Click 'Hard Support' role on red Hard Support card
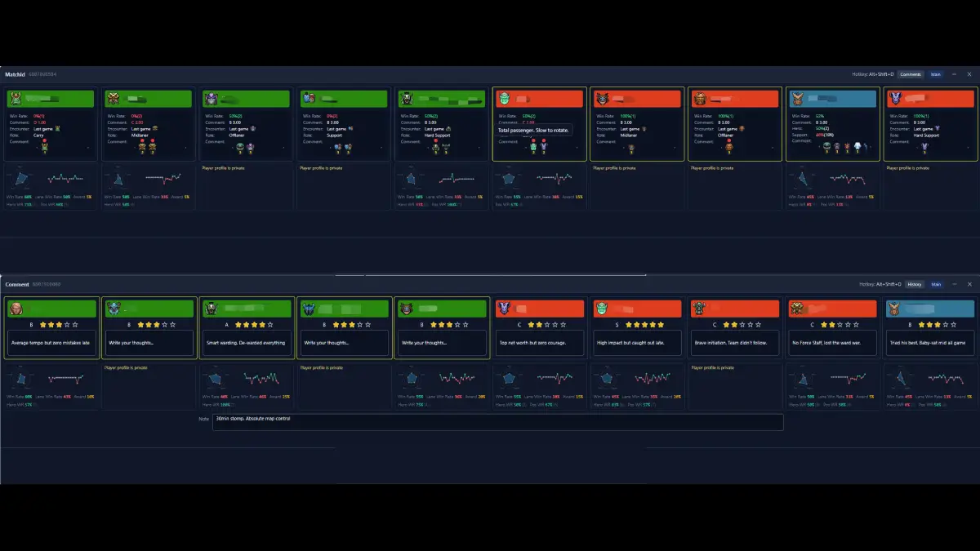This screenshot has width=980, height=551. pos(924,135)
